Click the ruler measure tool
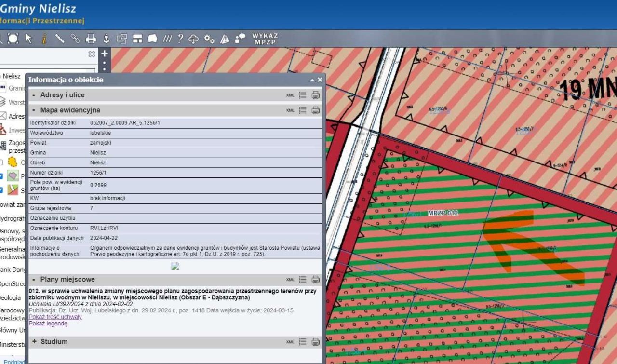Viewport: 617px width, 364px height. tap(60, 39)
